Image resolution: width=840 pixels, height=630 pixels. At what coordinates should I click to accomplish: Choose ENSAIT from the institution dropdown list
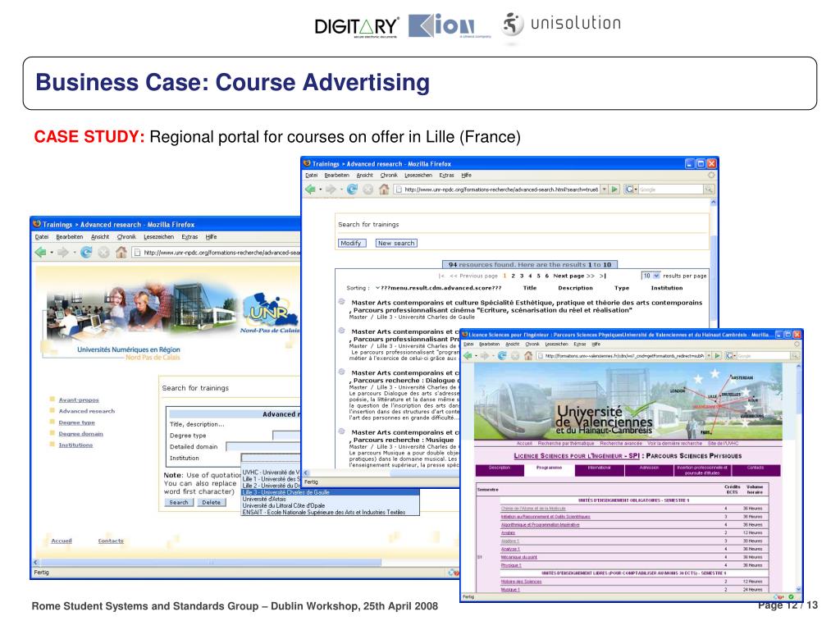click(x=330, y=512)
